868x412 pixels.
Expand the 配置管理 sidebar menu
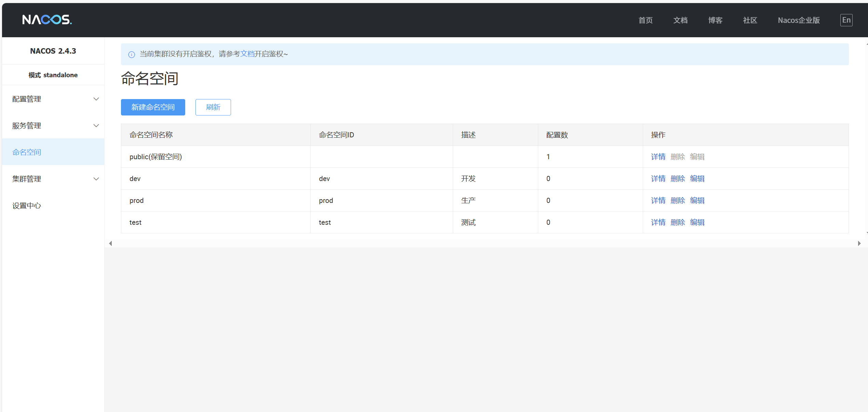pyautogui.click(x=53, y=99)
